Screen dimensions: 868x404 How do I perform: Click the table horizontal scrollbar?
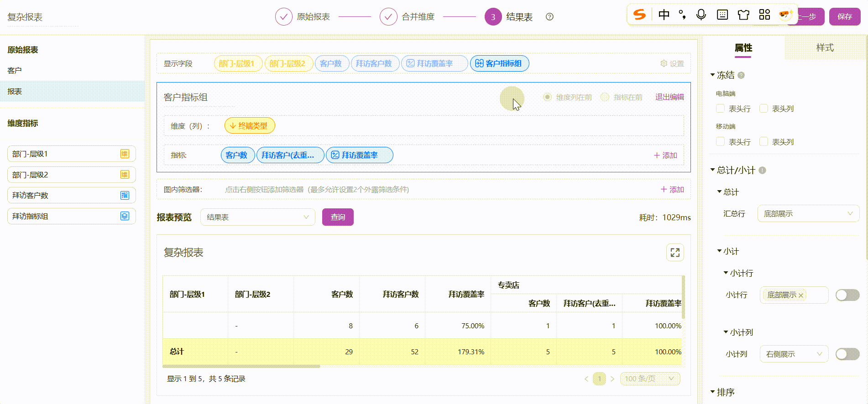241,366
